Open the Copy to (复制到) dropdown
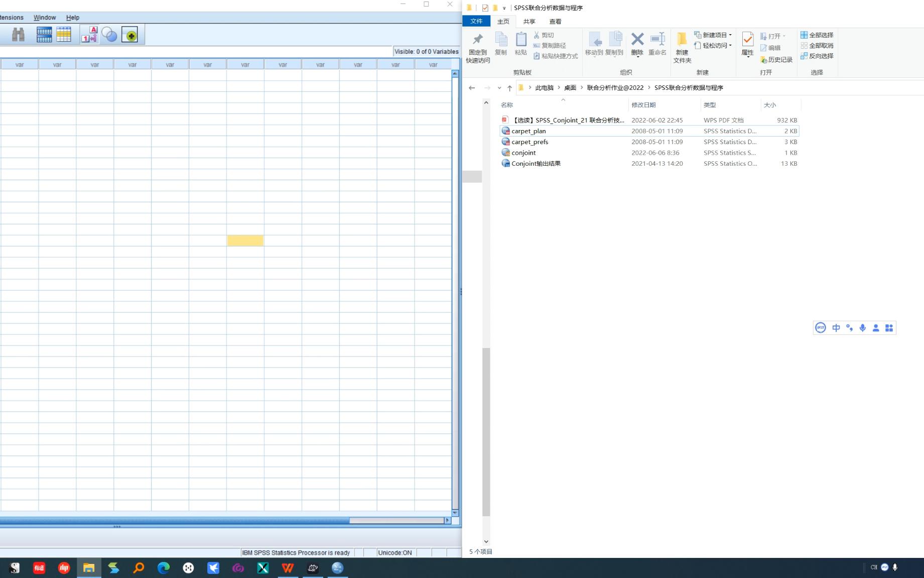Screen dimensions: 924x578 [614, 44]
